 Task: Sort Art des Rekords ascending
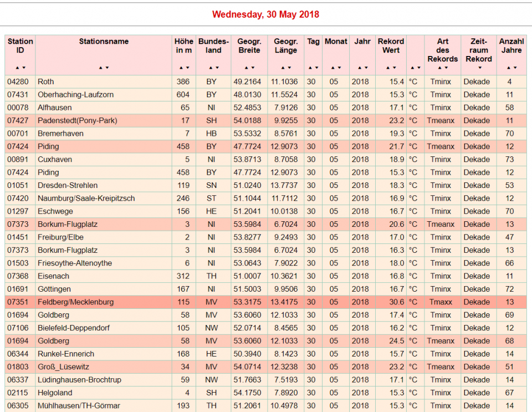tap(439, 68)
